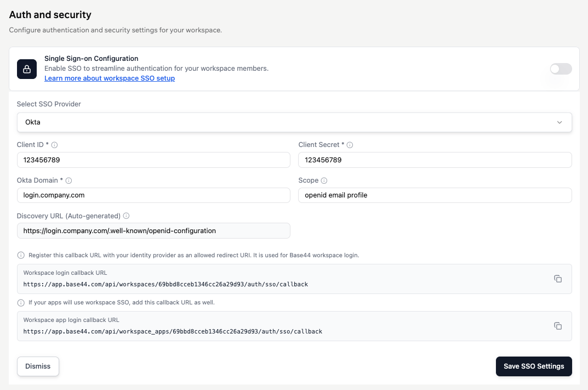Focus the Client ID input field
Viewport: 588px width, 390px height.
(x=153, y=160)
